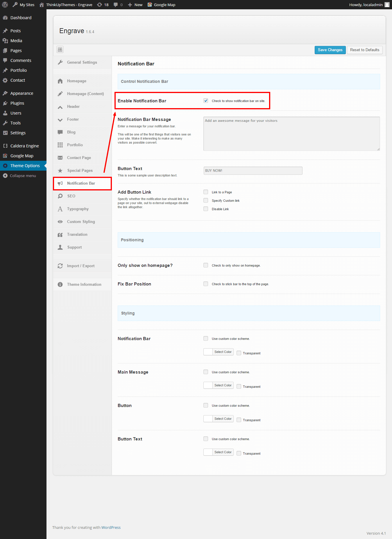Expand the My Sites admin bar menu
The image size is (392, 539).
(24, 5)
